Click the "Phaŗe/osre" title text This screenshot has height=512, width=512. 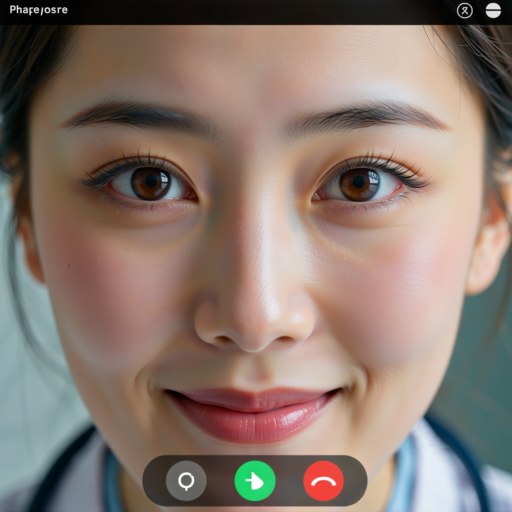click(x=39, y=10)
